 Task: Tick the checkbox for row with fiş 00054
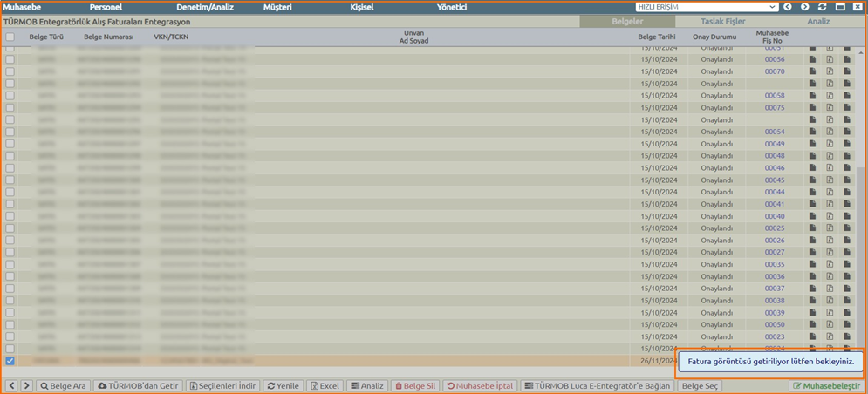10,132
